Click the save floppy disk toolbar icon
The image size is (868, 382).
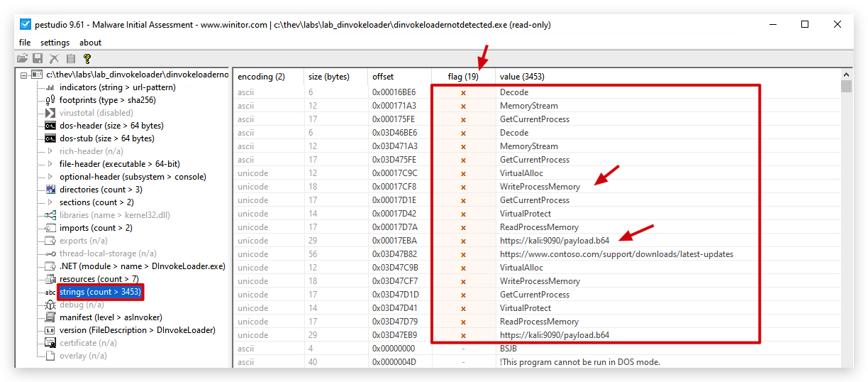click(38, 58)
